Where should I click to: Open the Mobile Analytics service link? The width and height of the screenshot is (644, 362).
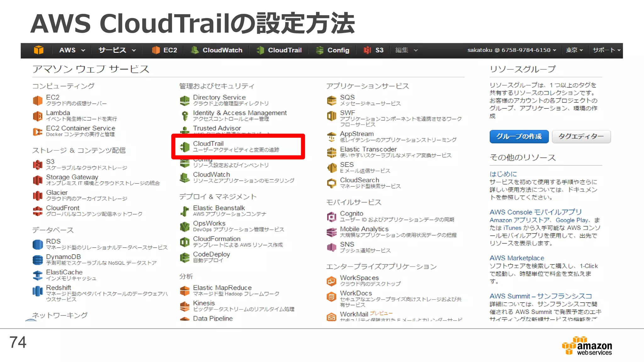click(364, 229)
